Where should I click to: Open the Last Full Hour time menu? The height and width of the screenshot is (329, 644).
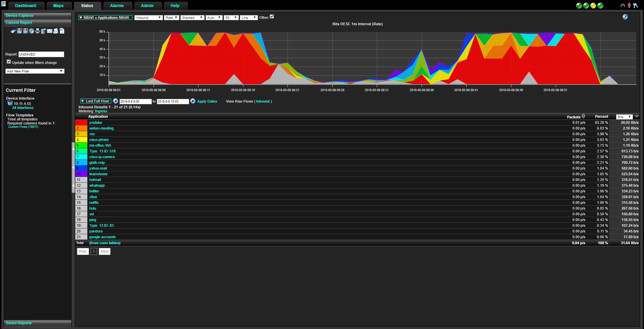click(x=95, y=101)
